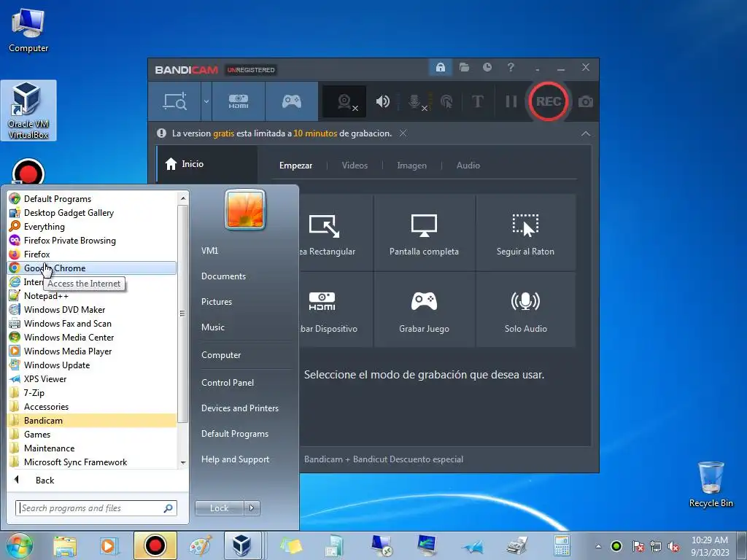Expand the Games folder

(x=92, y=435)
